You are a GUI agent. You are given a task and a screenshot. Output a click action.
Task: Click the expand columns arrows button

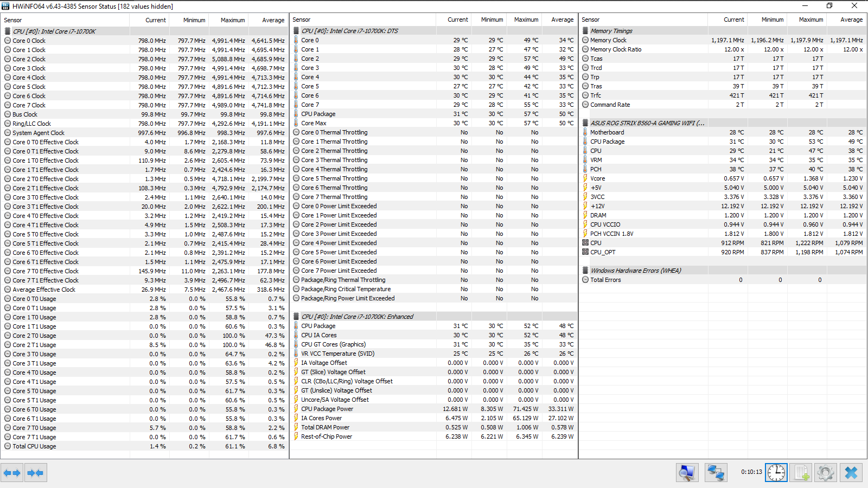[x=12, y=473]
